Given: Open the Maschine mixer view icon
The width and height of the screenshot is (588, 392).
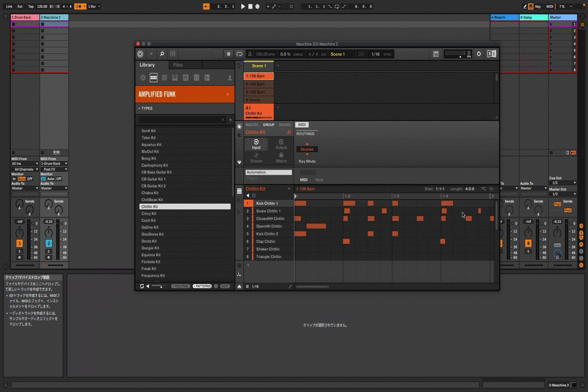Looking at the screenshot, I should (x=173, y=54).
